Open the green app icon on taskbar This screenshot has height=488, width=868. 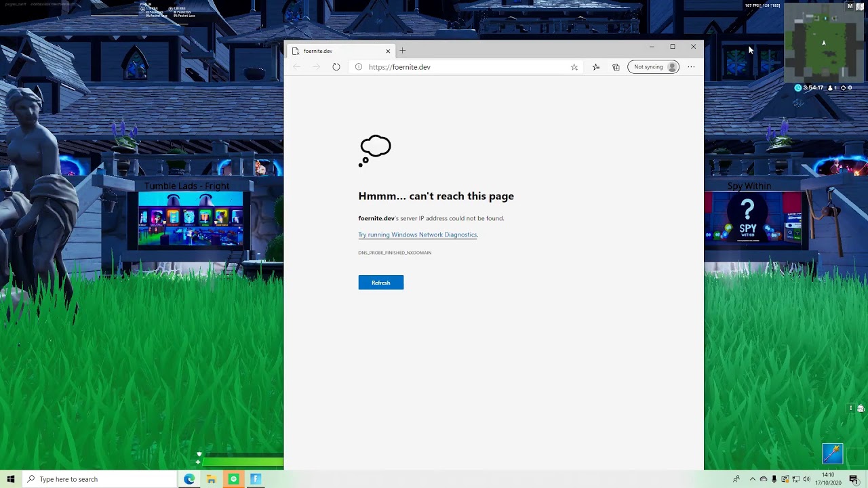(233, 479)
